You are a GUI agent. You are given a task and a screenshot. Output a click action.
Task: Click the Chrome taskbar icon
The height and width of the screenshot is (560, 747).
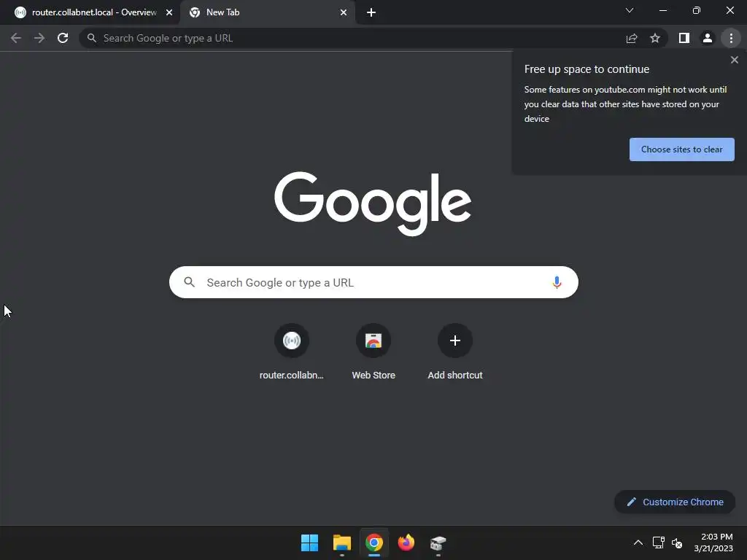(374, 542)
